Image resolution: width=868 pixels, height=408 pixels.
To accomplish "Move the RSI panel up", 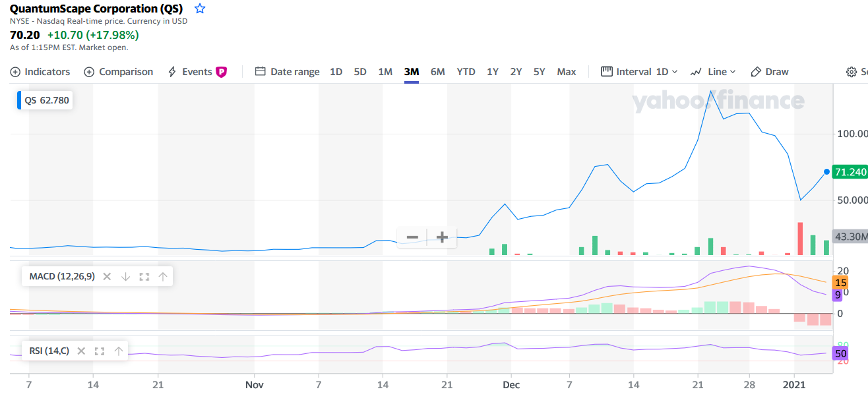I will click(119, 351).
